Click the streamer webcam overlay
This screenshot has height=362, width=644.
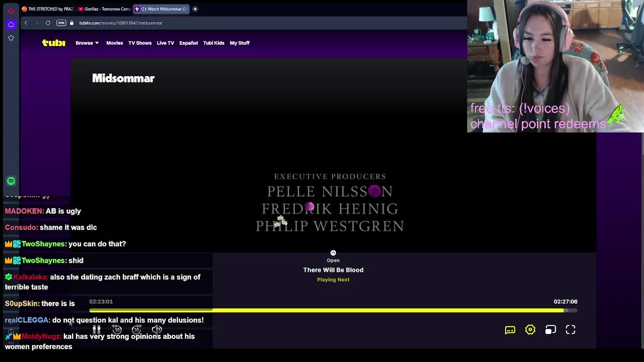click(x=555, y=66)
